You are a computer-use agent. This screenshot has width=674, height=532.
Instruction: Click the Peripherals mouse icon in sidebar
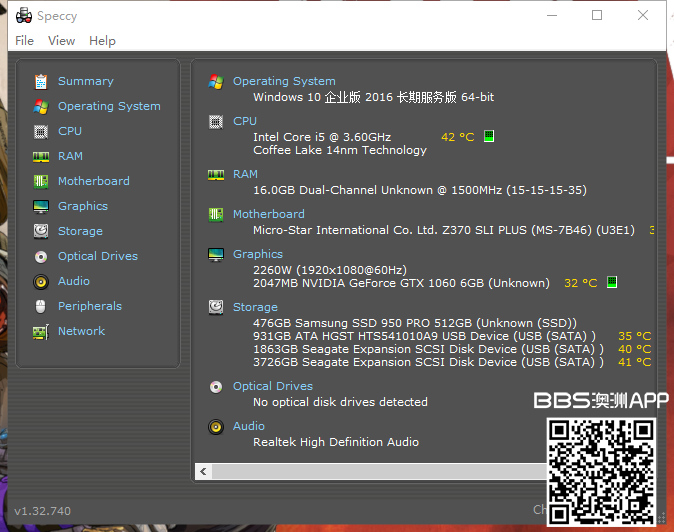point(41,306)
